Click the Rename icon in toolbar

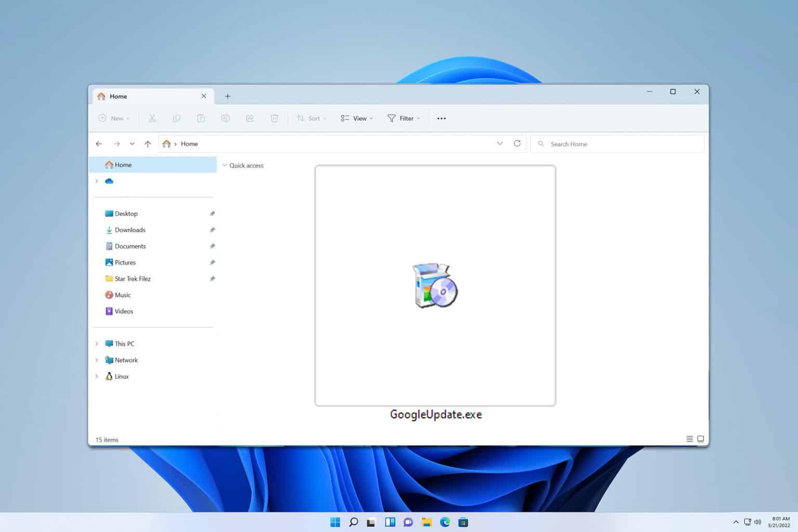click(225, 118)
